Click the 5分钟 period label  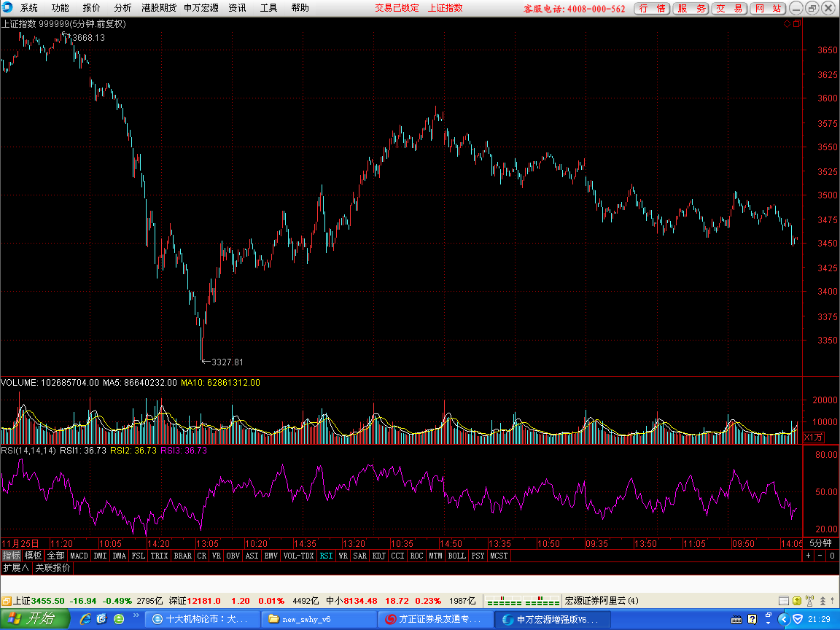(x=821, y=543)
